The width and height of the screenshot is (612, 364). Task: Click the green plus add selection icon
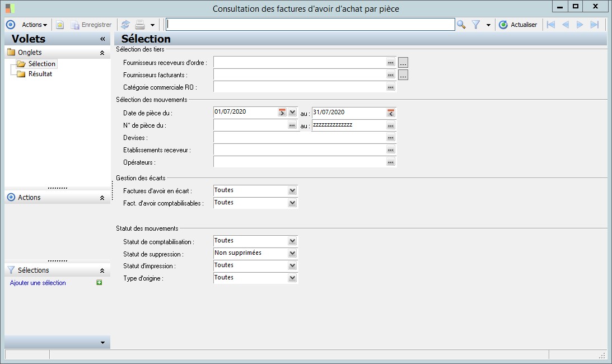(99, 282)
